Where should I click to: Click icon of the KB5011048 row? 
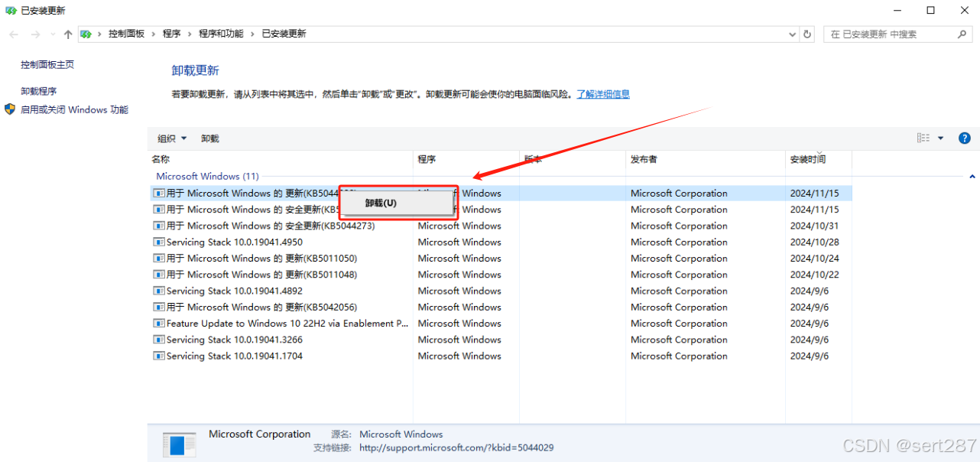tap(159, 275)
